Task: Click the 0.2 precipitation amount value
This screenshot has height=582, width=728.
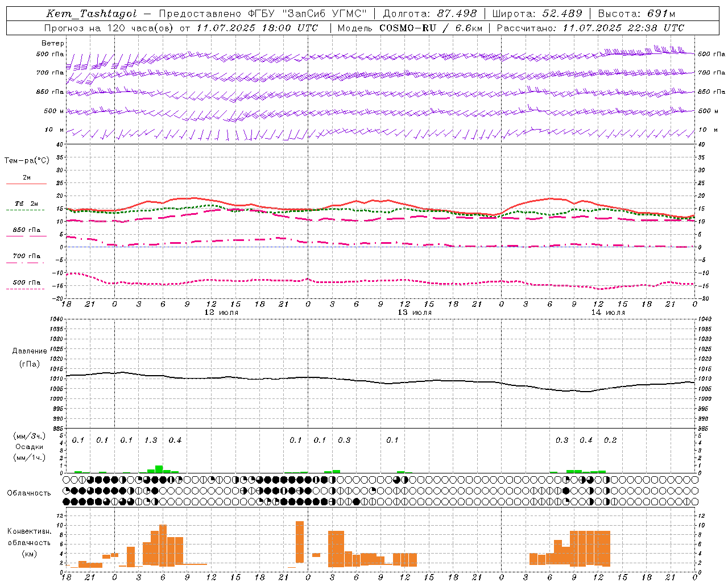Action: (x=610, y=440)
